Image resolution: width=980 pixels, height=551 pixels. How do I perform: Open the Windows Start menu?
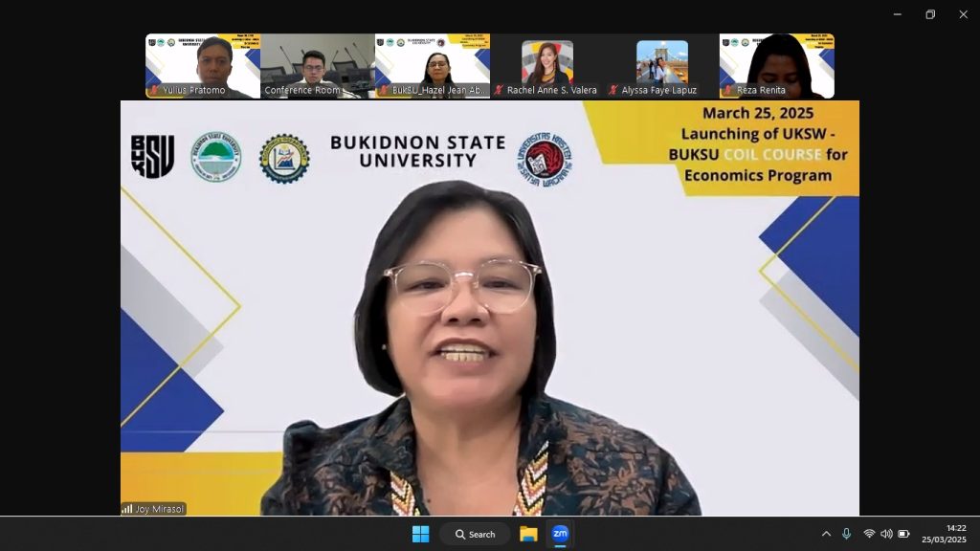point(420,534)
